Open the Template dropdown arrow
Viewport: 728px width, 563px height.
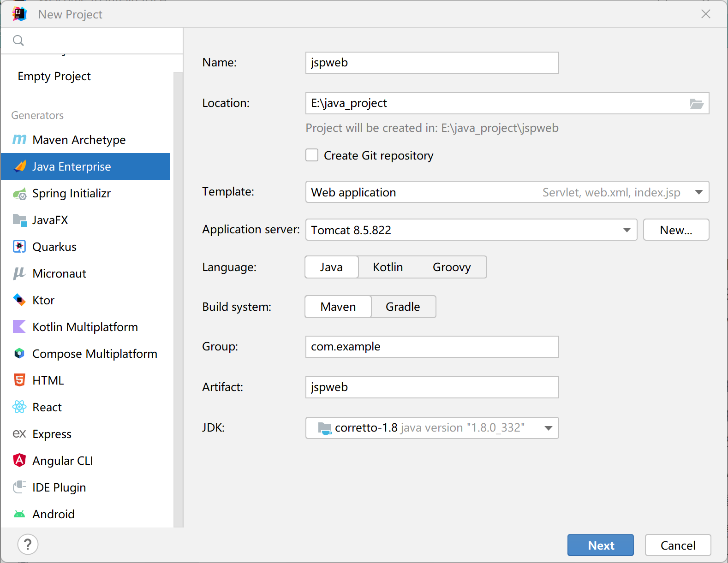click(x=699, y=192)
